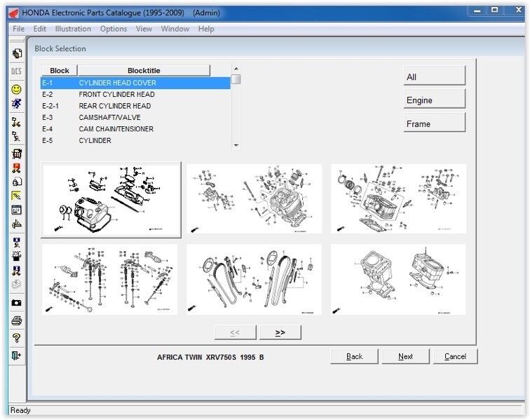Click the exit door icon
Image resolution: width=530 pixels, height=420 pixels.
point(17,355)
